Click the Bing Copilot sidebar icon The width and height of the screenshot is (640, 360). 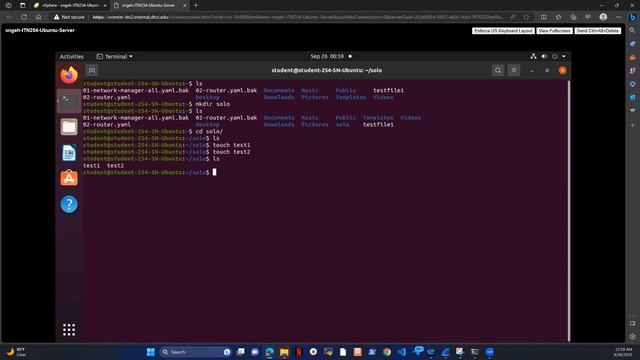click(633, 17)
